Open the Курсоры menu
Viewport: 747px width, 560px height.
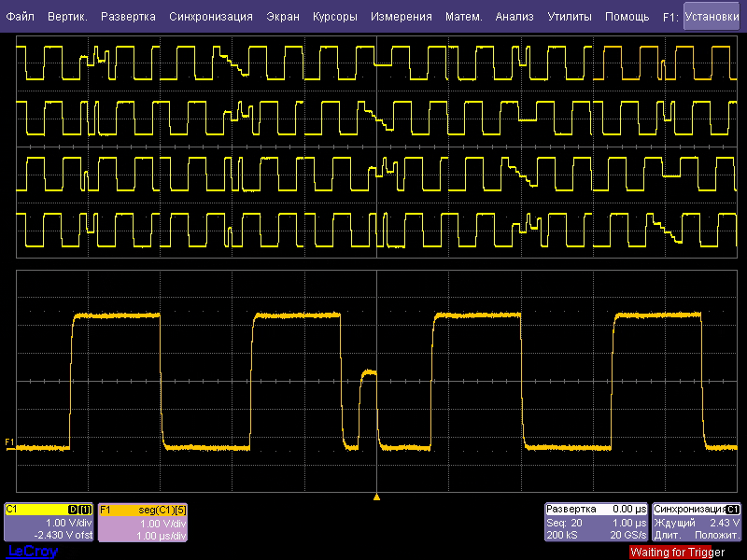pos(335,17)
